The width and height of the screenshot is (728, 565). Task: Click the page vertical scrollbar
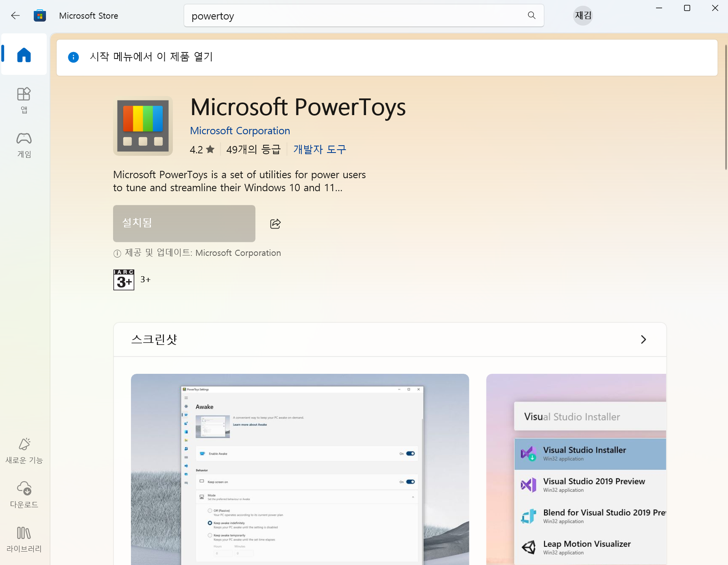pos(726,107)
